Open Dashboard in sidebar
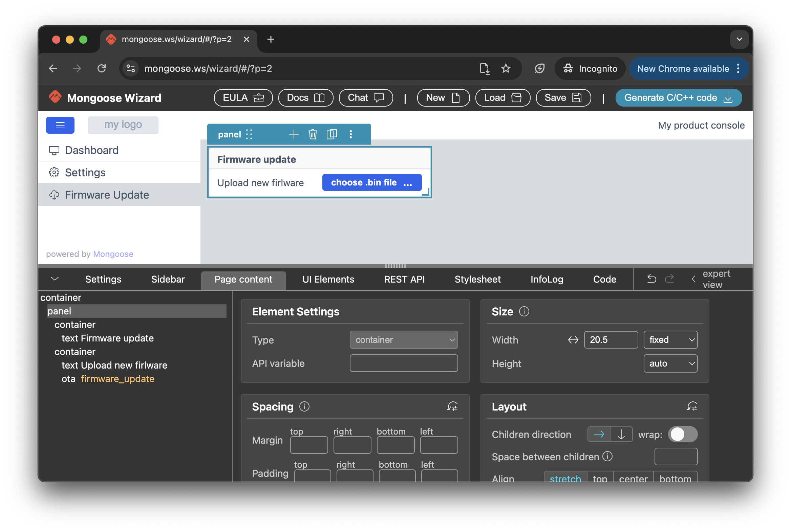The height and width of the screenshot is (532, 791). [120, 150]
